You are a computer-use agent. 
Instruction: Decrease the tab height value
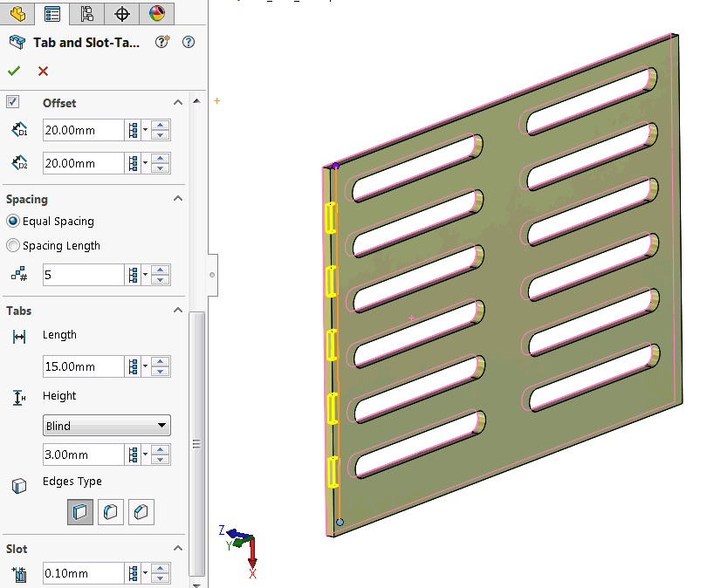(x=161, y=460)
